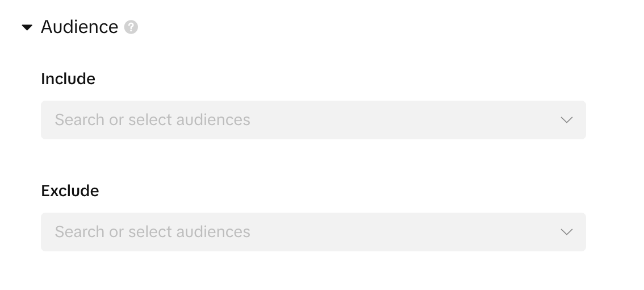Toggle the Audience disclosure arrow
This screenshot has width=644, height=290.
(x=27, y=27)
